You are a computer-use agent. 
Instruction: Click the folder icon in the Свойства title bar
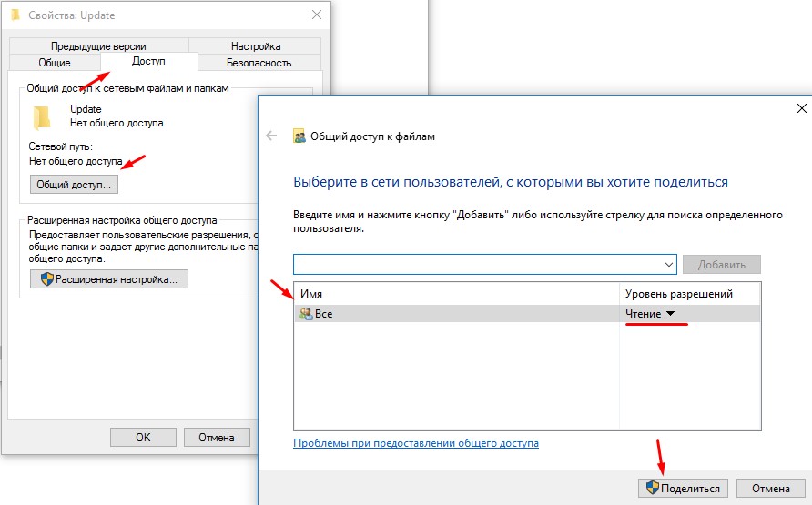(15, 15)
